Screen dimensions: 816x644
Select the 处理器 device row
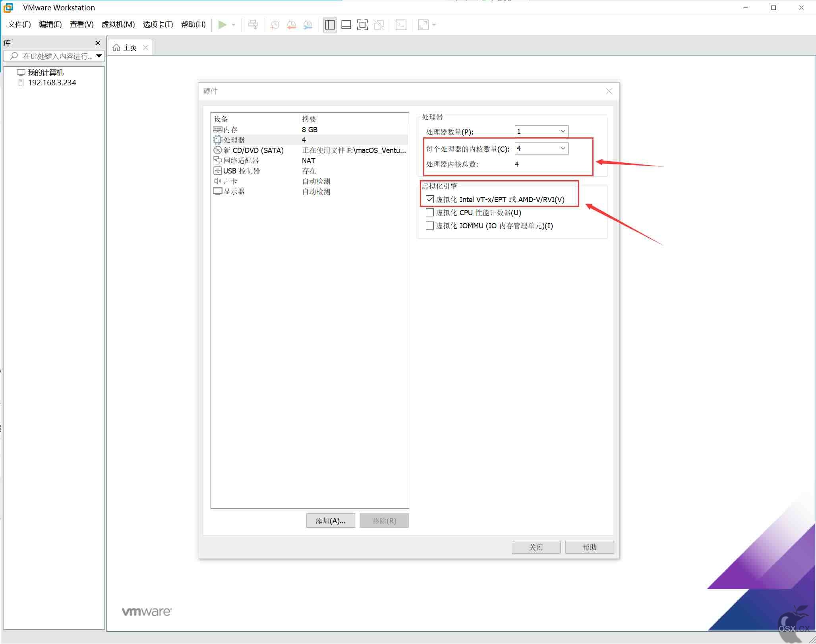tap(309, 140)
